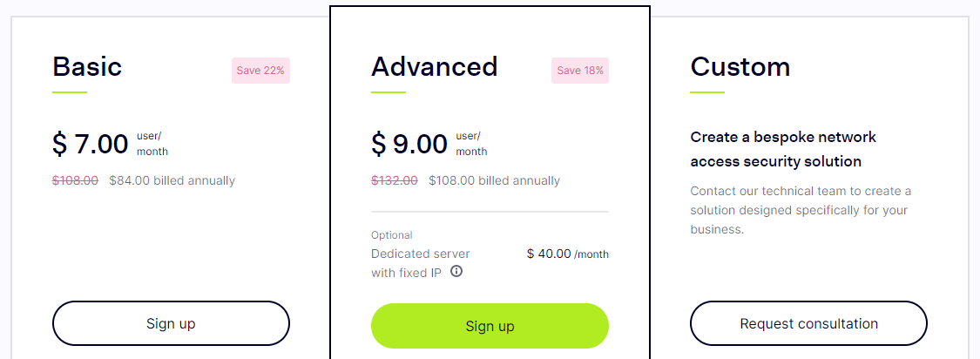Select the Advanced plan heading

click(435, 66)
